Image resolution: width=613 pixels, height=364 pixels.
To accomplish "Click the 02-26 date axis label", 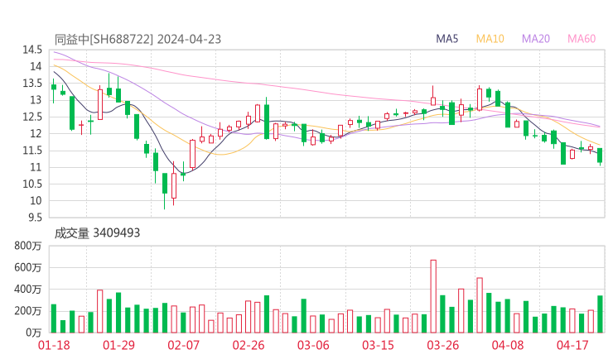I will point(249,345).
